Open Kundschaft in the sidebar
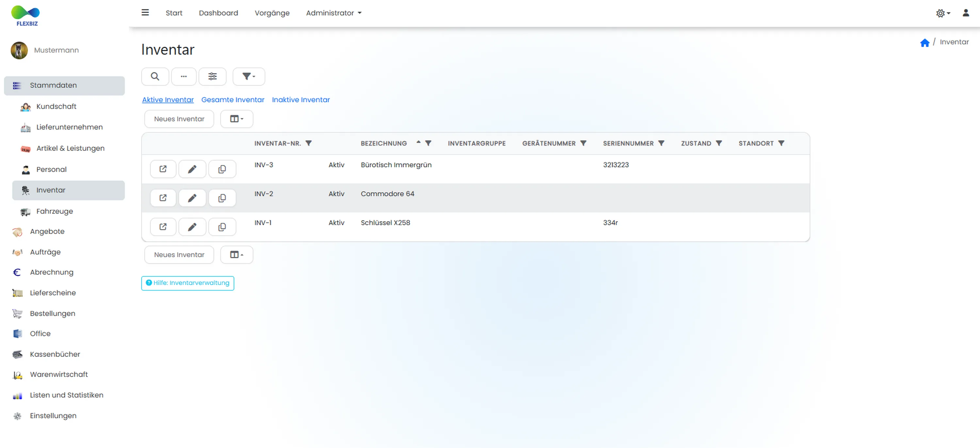The width and height of the screenshot is (980, 448). tap(56, 107)
